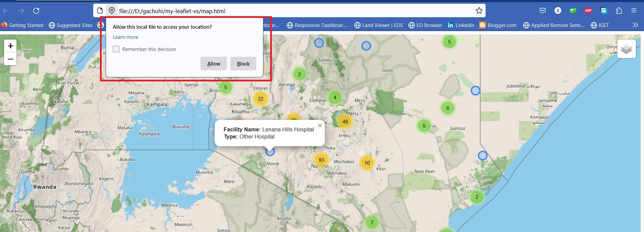The height and width of the screenshot is (232, 644).
Task: Open the Extensions puzzle icon
Action: pyautogui.click(x=619, y=11)
